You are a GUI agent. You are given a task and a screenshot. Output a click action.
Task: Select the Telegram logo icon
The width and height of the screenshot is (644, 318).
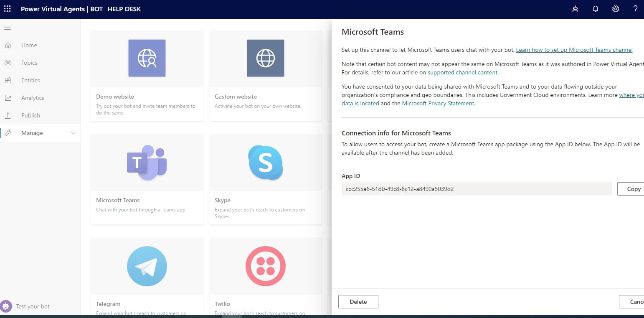147,266
